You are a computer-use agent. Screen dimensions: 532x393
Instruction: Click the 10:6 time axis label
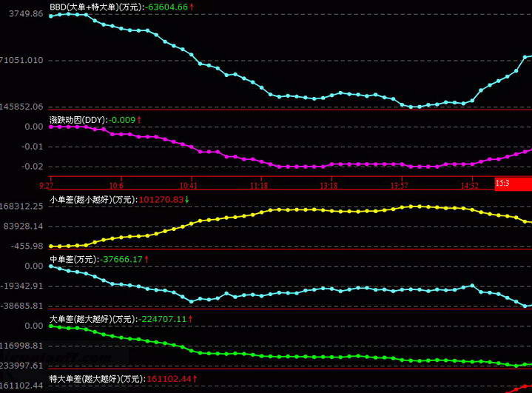click(116, 185)
